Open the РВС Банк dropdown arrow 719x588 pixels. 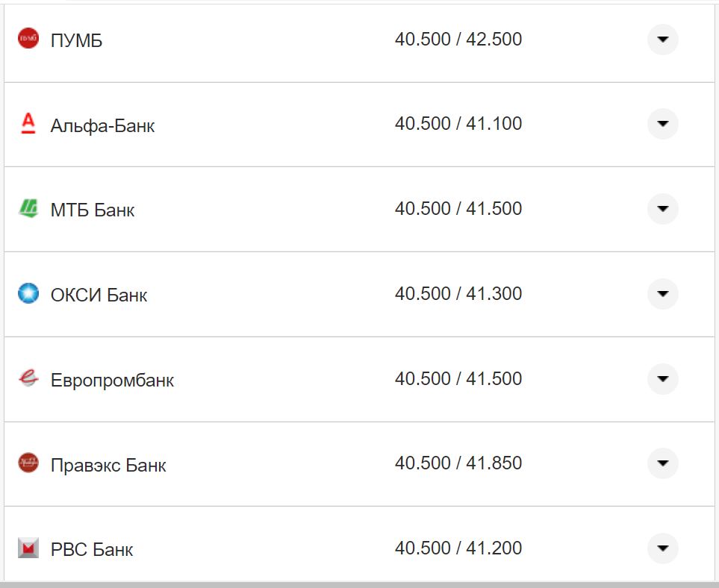[662, 548]
